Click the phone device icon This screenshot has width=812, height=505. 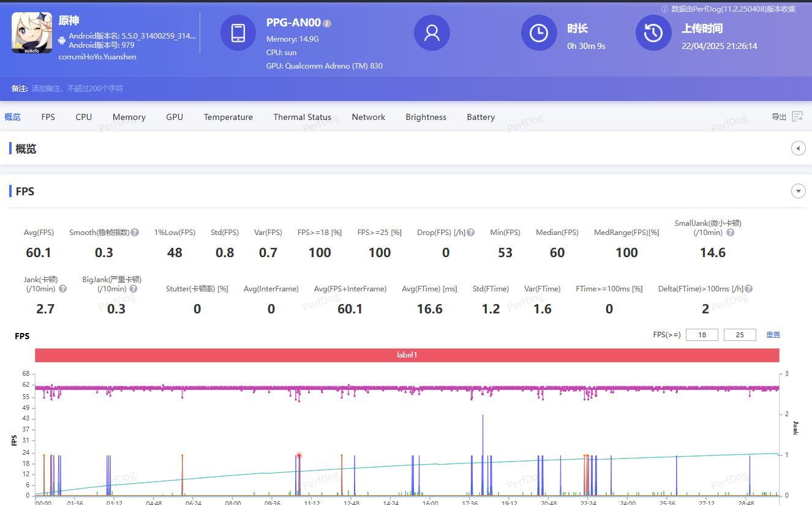(x=238, y=32)
